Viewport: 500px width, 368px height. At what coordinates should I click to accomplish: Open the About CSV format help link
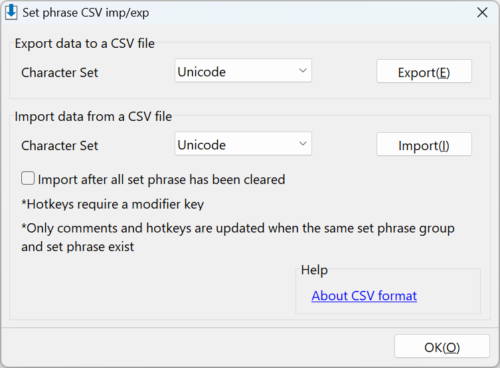coord(364,296)
